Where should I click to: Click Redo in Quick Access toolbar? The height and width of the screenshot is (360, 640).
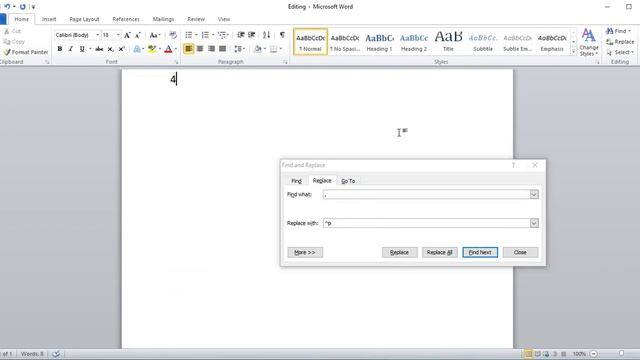(22, 7)
